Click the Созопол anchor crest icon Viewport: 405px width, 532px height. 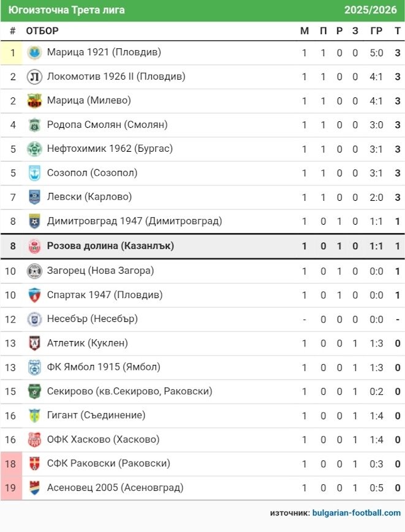pos(34,173)
